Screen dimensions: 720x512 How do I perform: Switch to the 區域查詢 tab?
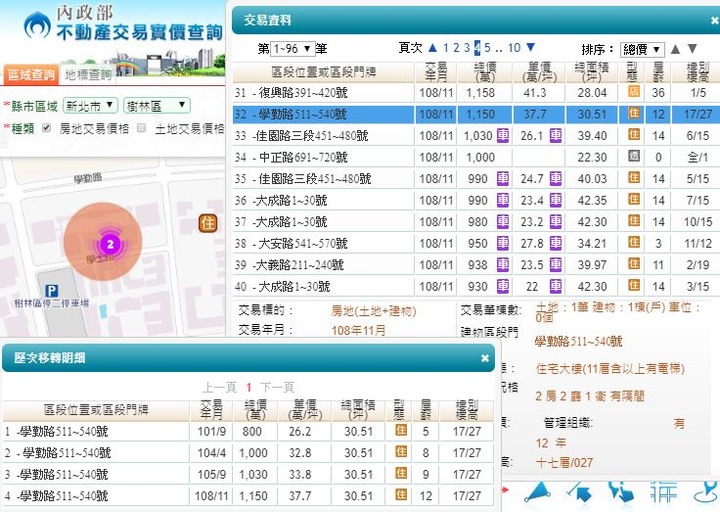[30, 75]
